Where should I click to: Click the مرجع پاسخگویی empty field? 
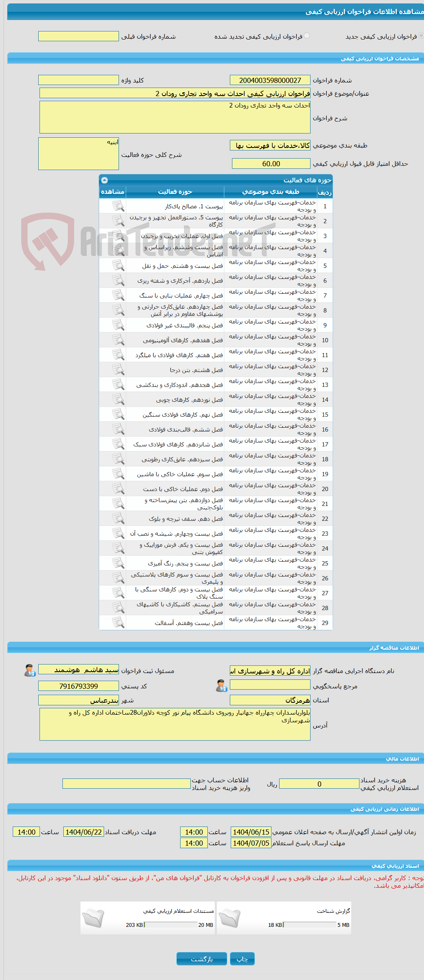270,685
